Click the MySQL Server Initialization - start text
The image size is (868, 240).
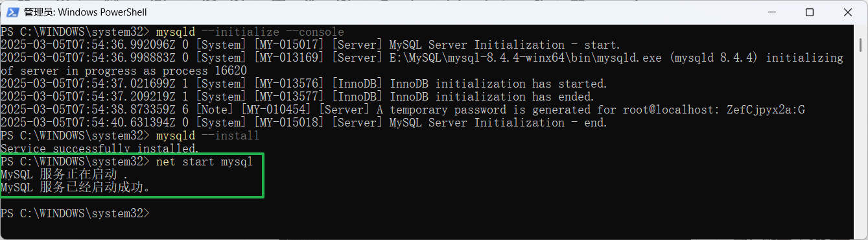pos(505,45)
